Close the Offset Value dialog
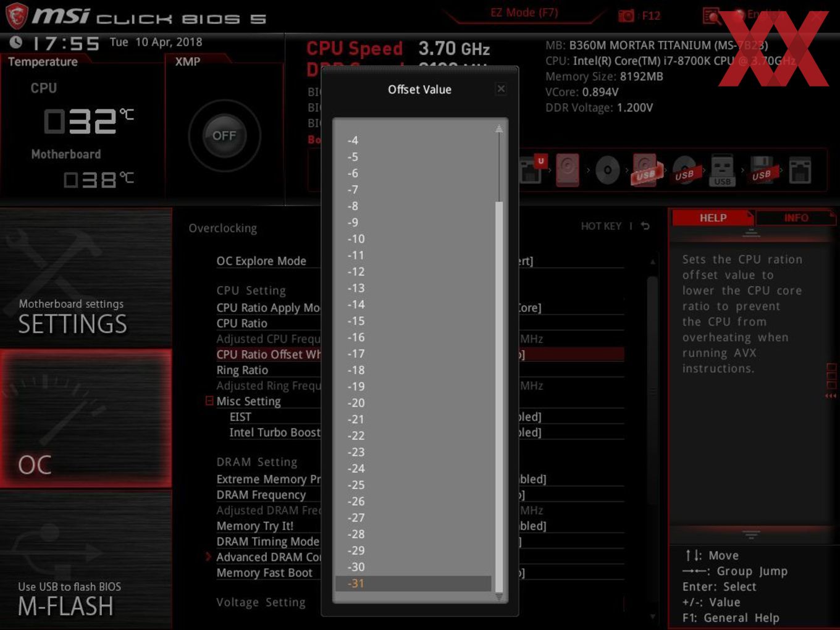The height and width of the screenshot is (630, 840). point(502,89)
